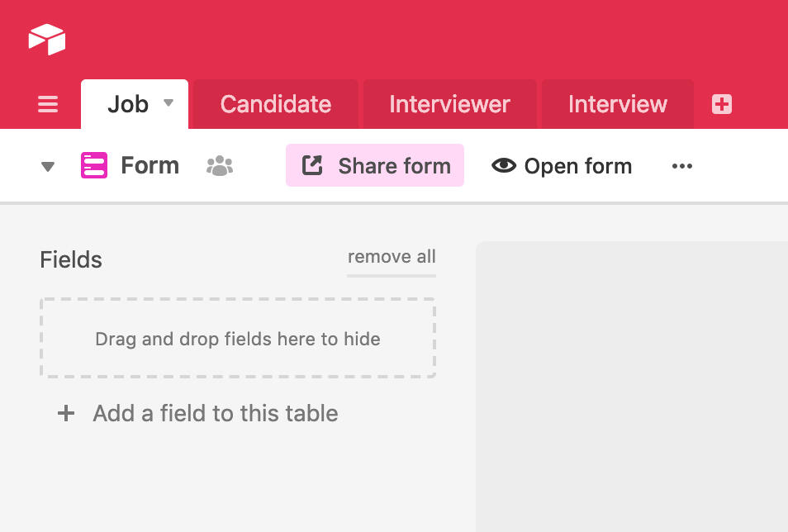
Task: Click the Form view name
Action: coord(150,165)
